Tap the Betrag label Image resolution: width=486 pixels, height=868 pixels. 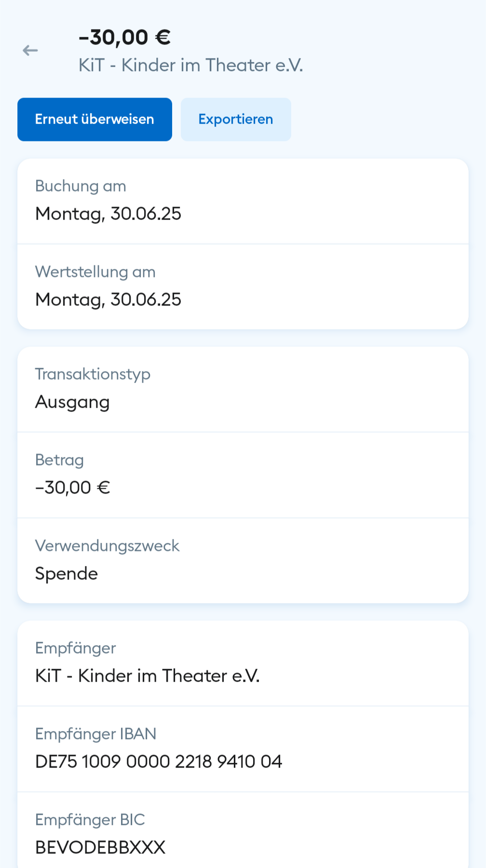pos(59,460)
